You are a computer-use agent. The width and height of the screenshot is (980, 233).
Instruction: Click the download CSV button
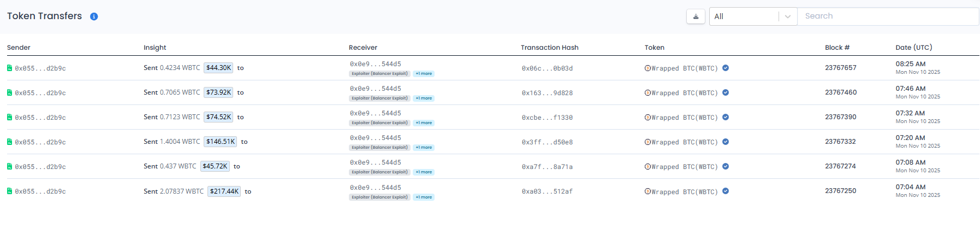click(x=696, y=16)
